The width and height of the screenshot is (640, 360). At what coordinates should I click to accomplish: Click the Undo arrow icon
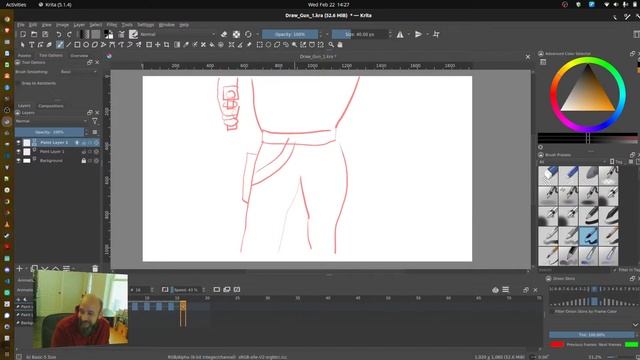59,34
